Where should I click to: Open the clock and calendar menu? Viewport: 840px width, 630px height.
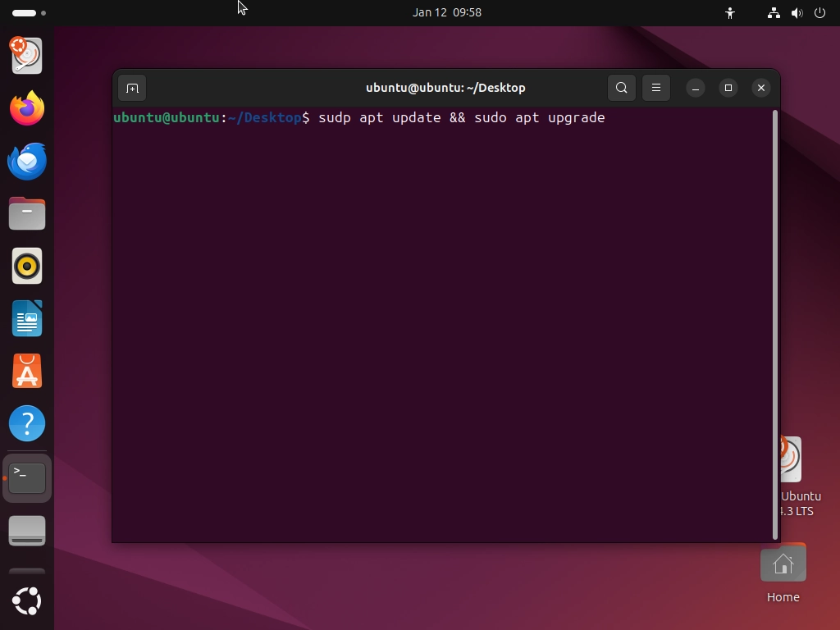click(447, 12)
